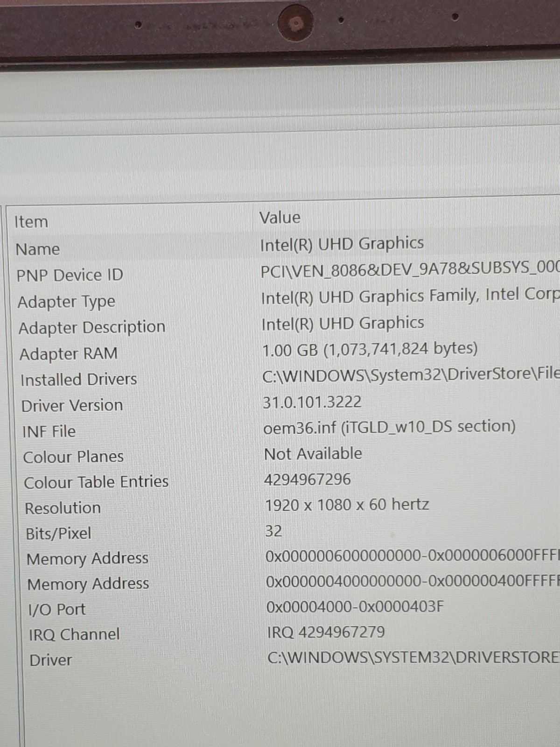
Task: Click the Value column header
Action: coord(280,218)
